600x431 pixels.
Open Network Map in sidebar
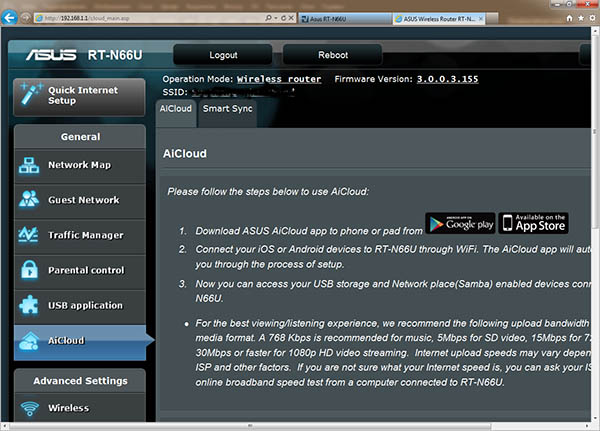click(x=80, y=166)
